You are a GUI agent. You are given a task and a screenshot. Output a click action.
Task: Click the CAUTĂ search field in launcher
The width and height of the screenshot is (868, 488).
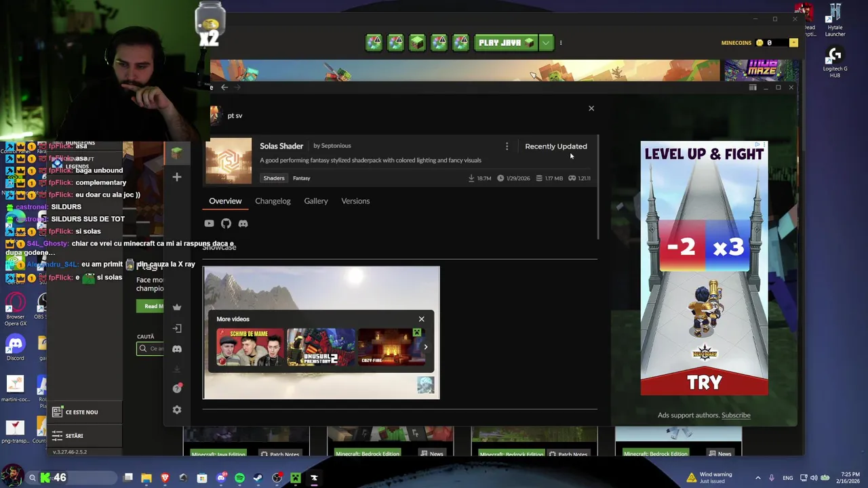pos(151,348)
